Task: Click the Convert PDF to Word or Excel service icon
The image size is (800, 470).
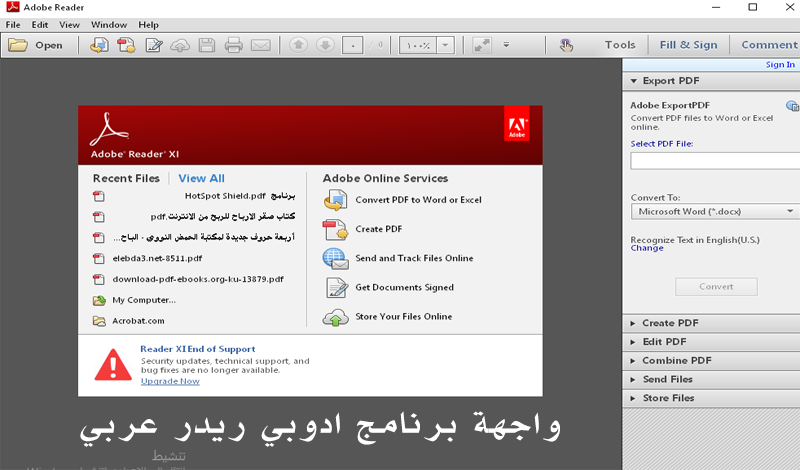Action: [x=335, y=200]
